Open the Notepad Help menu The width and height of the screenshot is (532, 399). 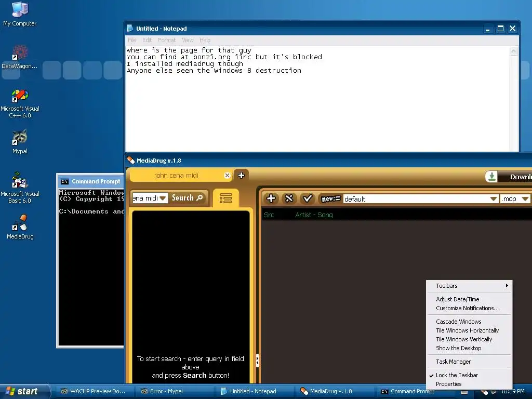point(205,40)
